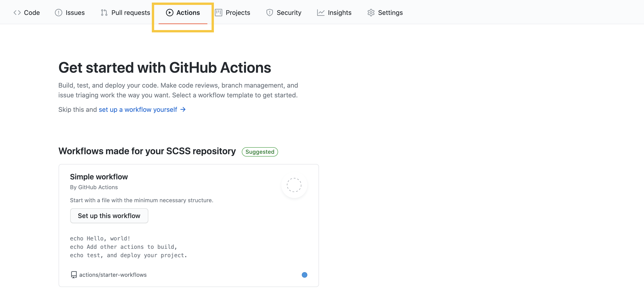Image resolution: width=644 pixels, height=294 pixels.
Task: Click set up a workflow yourself link
Action: pyautogui.click(x=138, y=109)
